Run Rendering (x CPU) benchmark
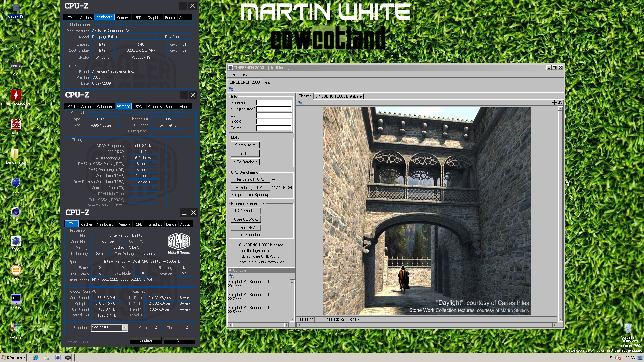 pos(251,188)
